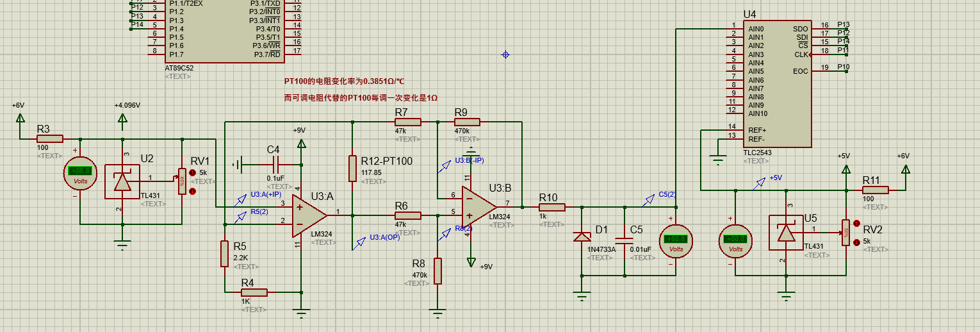Image resolution: width=980 pixels, height=332 pixels.
Task: Click the ground symbol below U5
Action: [786, 296]
